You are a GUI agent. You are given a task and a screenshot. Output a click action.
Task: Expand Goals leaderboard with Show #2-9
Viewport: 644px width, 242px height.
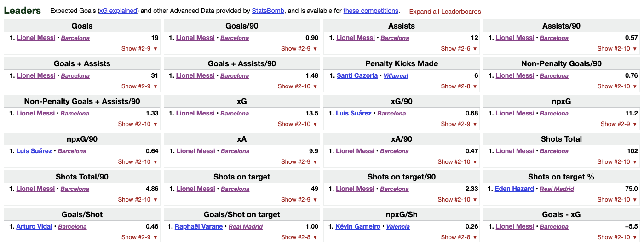coord(139,48)
